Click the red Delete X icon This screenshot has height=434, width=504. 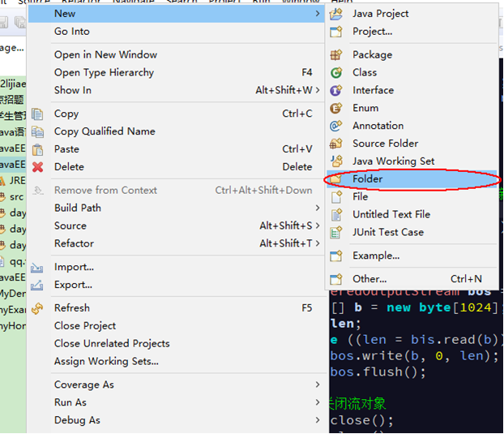click(x=37, y=167)
